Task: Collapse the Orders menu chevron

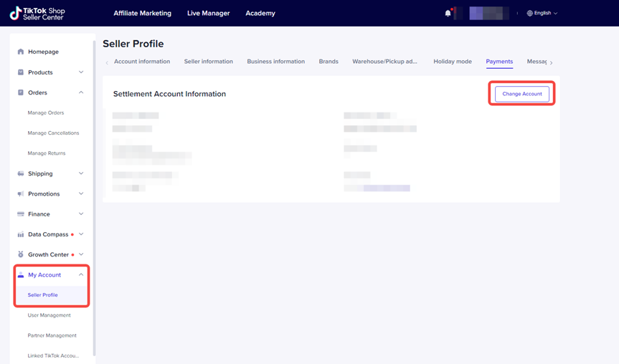Action: [x=81, y=92]
